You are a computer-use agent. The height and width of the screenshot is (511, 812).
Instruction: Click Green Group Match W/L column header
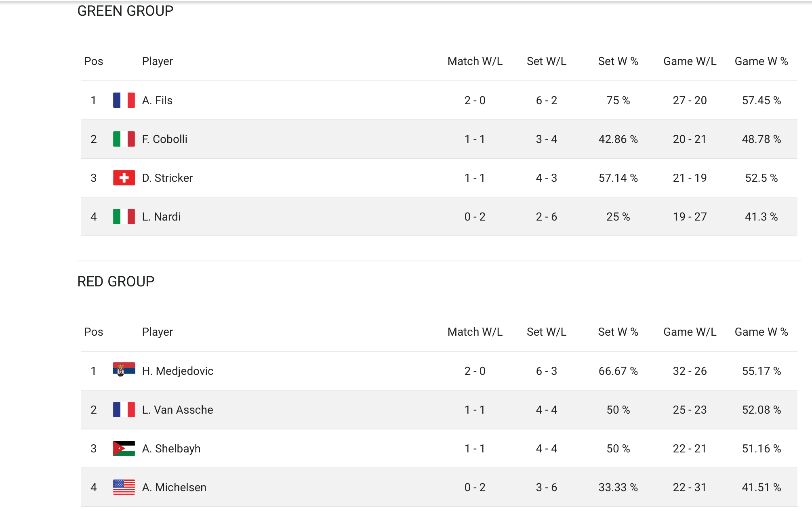[x=475, y=61]
